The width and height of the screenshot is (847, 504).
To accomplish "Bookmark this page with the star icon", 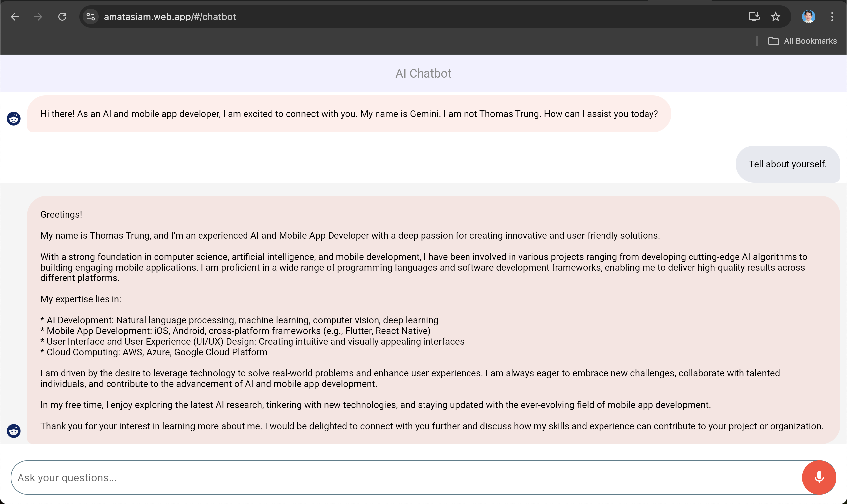I will (x=775, y=16).
